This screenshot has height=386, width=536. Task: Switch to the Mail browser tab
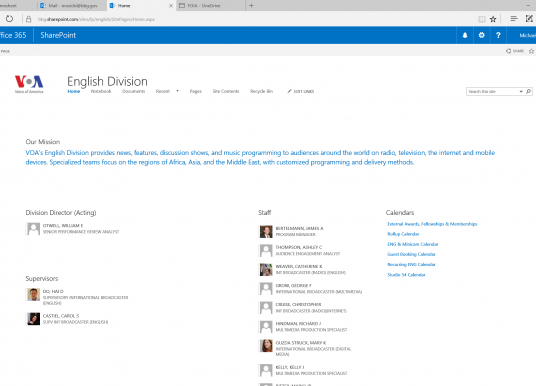click(x=71, y=5)
